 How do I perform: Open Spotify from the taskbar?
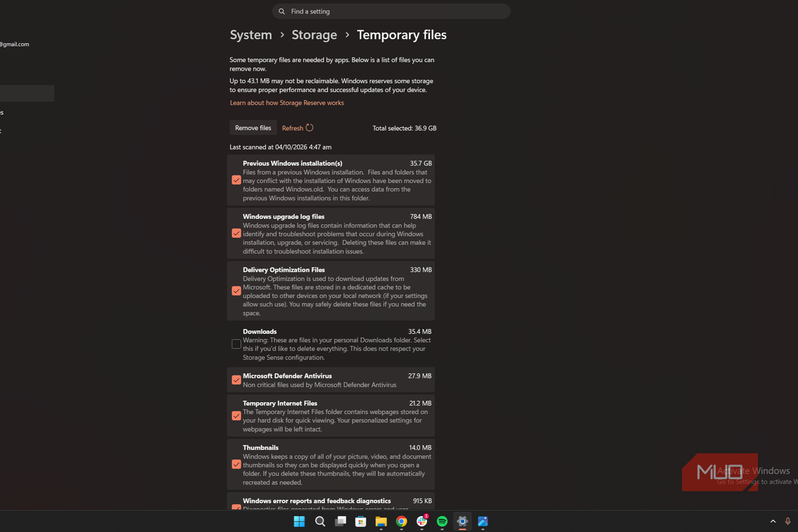click(442, 521)
